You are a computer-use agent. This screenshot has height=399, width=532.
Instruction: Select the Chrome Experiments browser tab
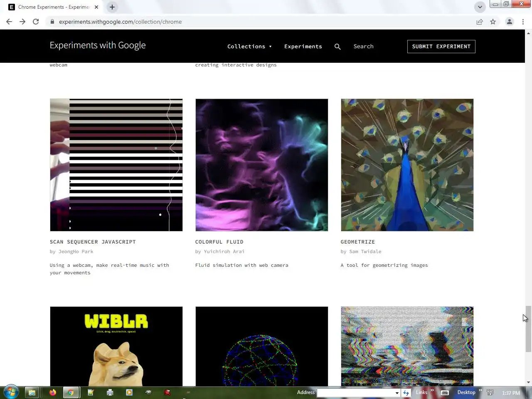coord(53,7)
